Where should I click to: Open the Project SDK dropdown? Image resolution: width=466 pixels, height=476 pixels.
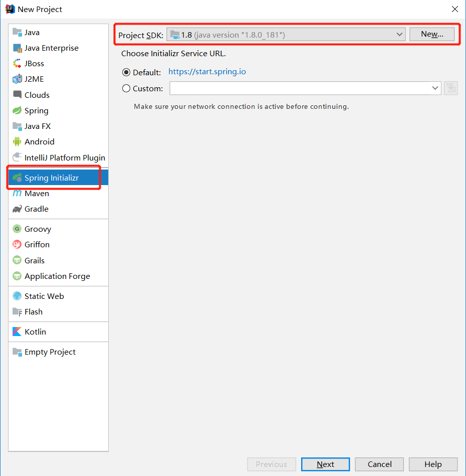(x=286, y=35)
